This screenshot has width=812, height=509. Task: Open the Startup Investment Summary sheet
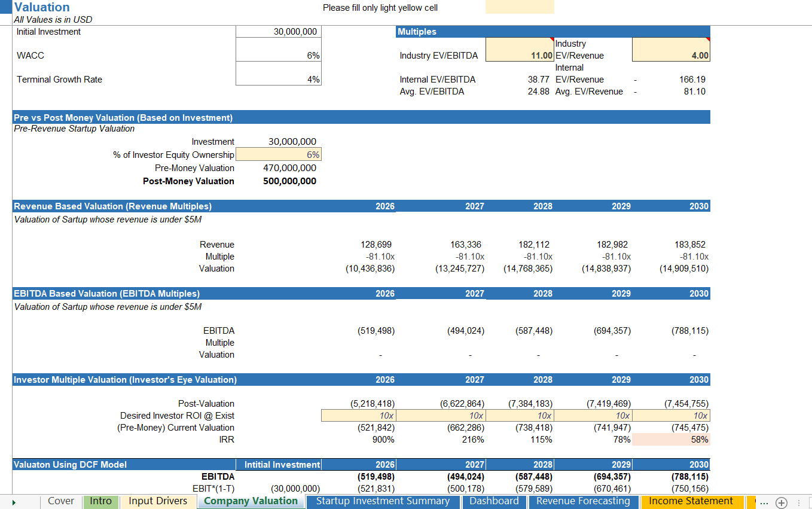pyautogui.click(x=383, y=501)
